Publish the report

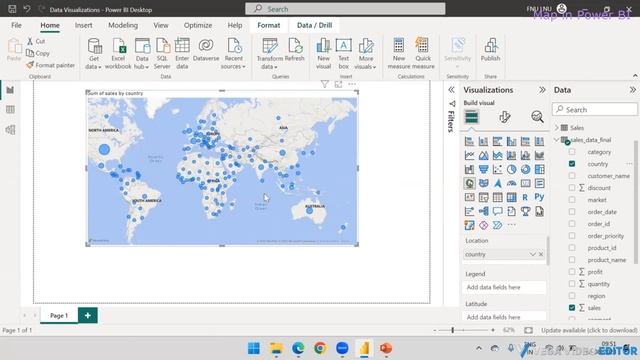point(490,50)
